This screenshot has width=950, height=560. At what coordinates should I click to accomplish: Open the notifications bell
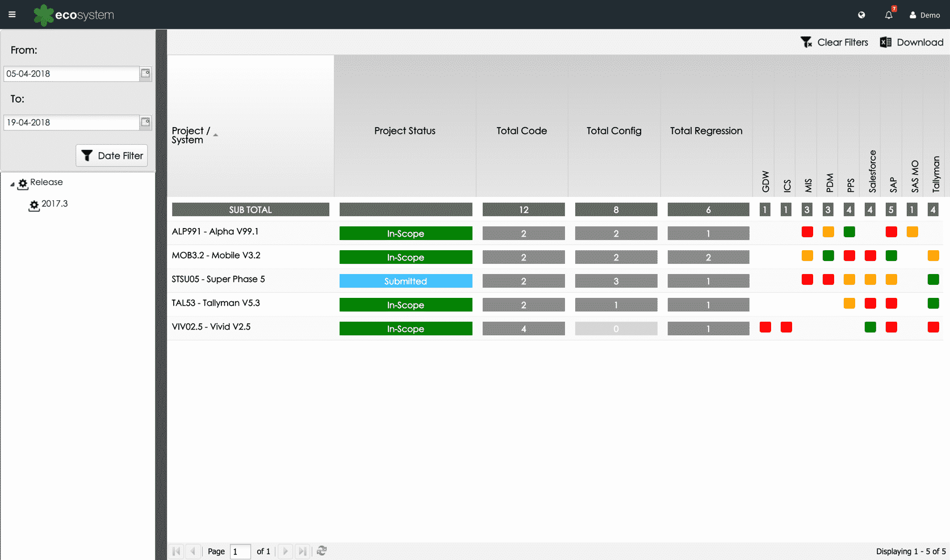click(889, 15)
